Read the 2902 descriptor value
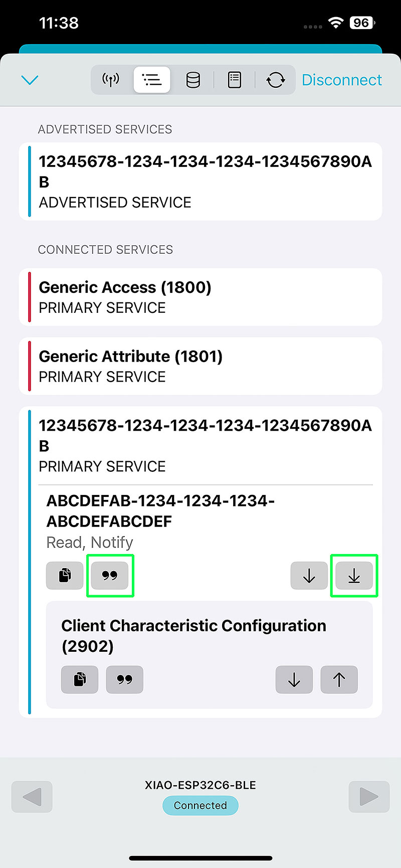This screenshot has width=401, height=868. [x=294, y=679]
